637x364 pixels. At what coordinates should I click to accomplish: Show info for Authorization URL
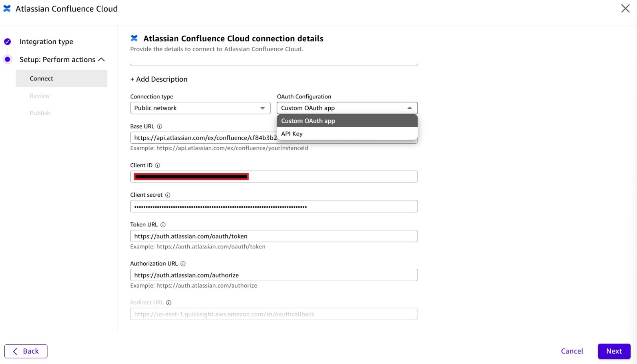(183, 264)
